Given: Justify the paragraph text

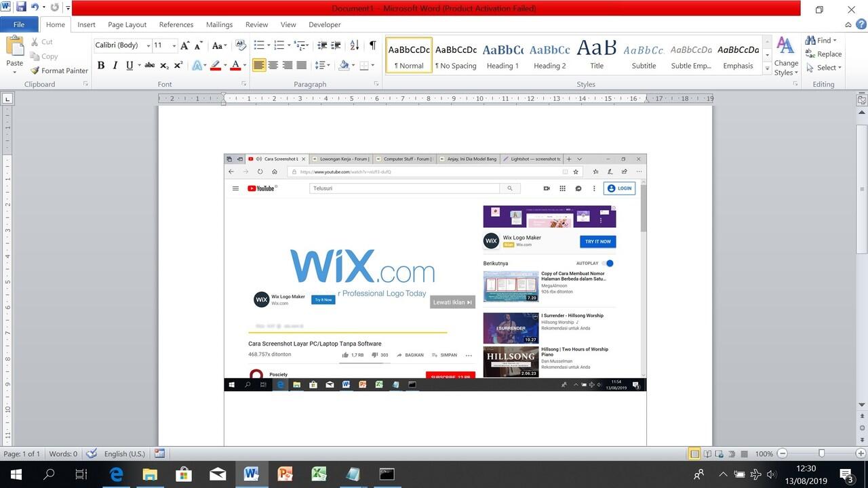Looking at the screenshot, I should (302, 65).
